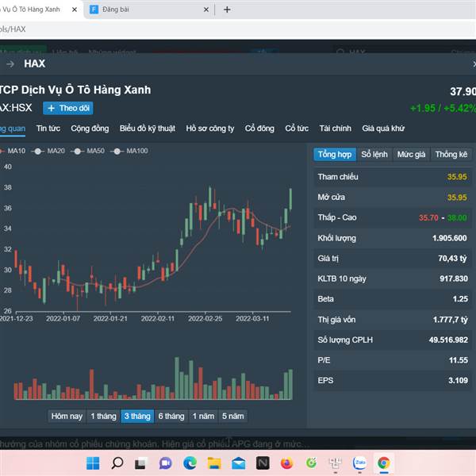Set chart range to 5 năm
This screenshot has height=476, width=476.
click(x=233, y=416)
